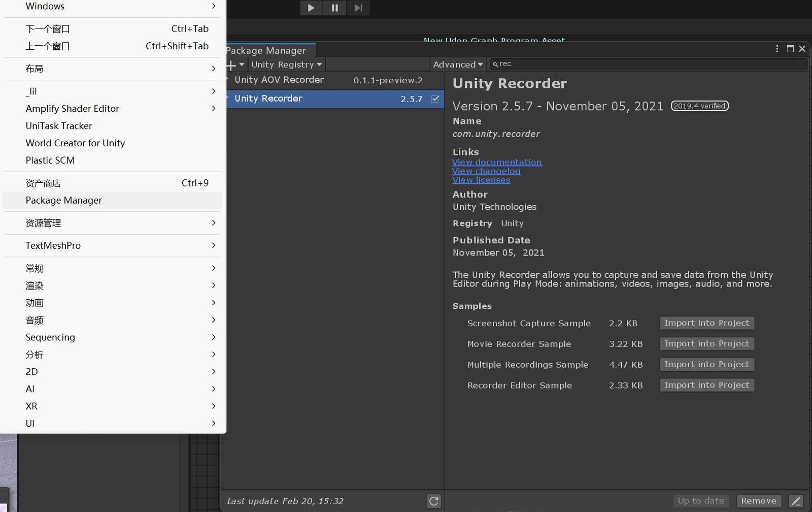
Task: Expand the 动画 submenu
Action: click(x=113, y=303)
